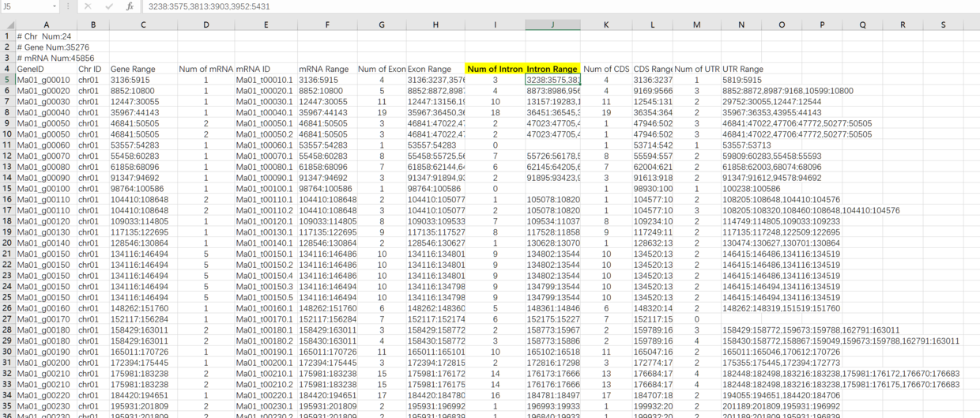Click cell '# Gene Num:35276'
The height and width of the screenshot is (418, 980).
tap(46, 47)
